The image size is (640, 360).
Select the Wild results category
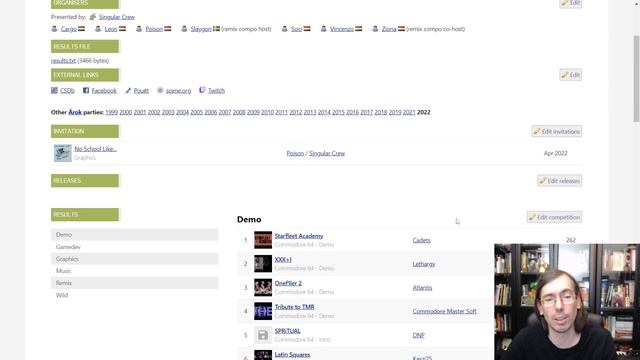pos(135,295)
